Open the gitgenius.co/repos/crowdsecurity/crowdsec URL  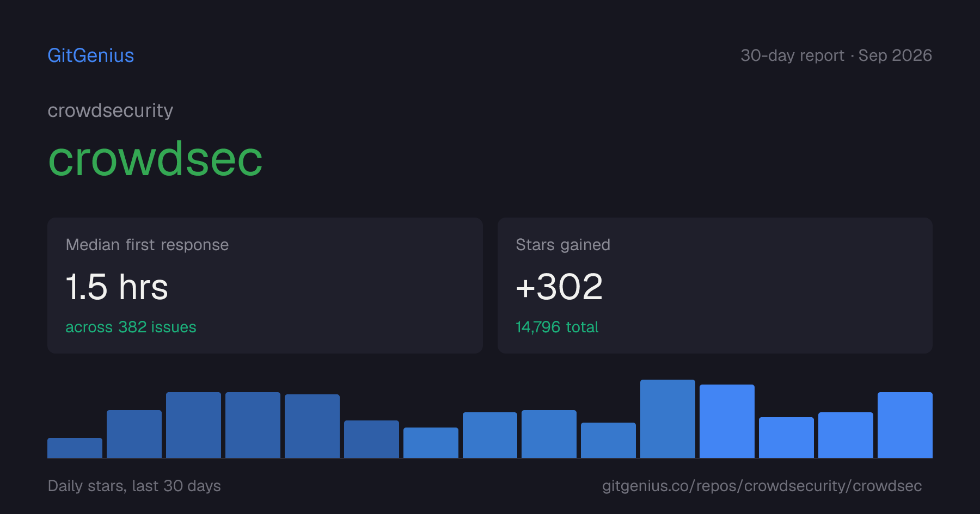pyautogui.click(x=762, y=486)
